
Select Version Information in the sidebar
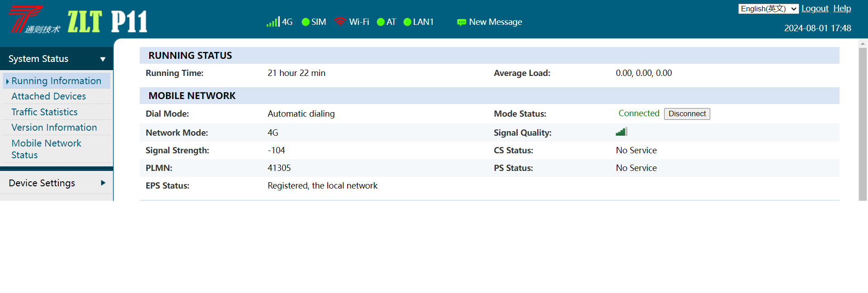point(54,128)
